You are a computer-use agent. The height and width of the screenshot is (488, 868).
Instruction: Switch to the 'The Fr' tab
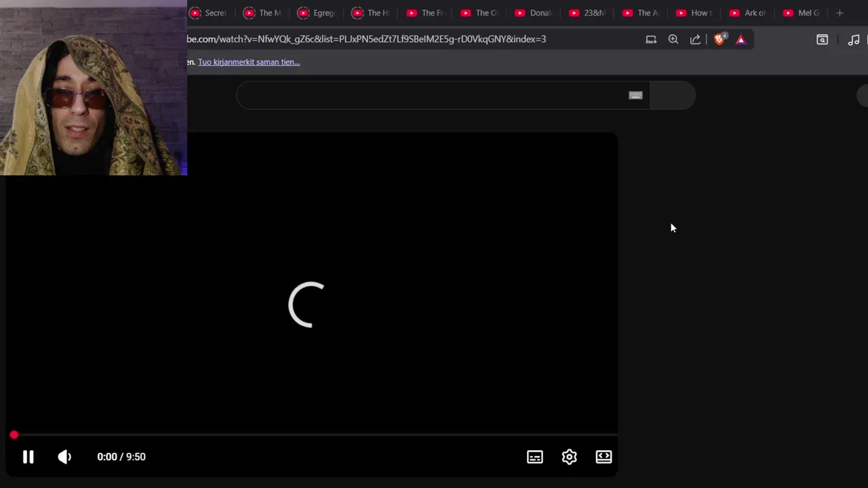tap(425, 13)
